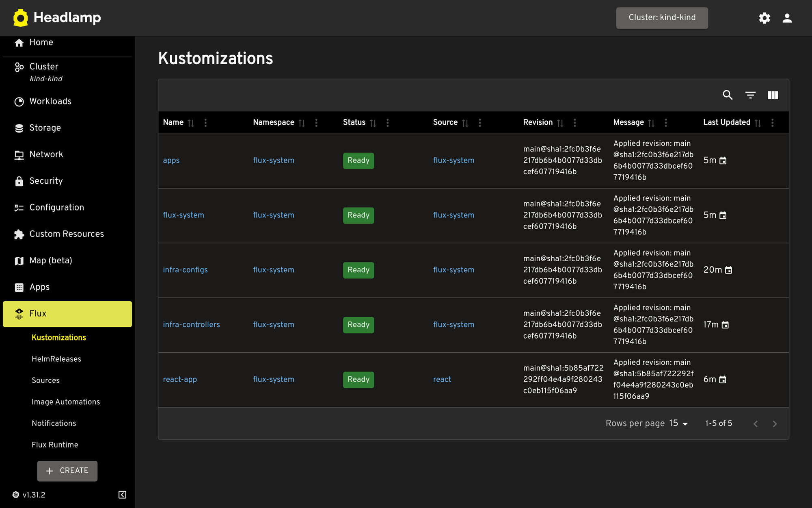Open flux-system namespace in react-app row

click(x=274, y=380)
